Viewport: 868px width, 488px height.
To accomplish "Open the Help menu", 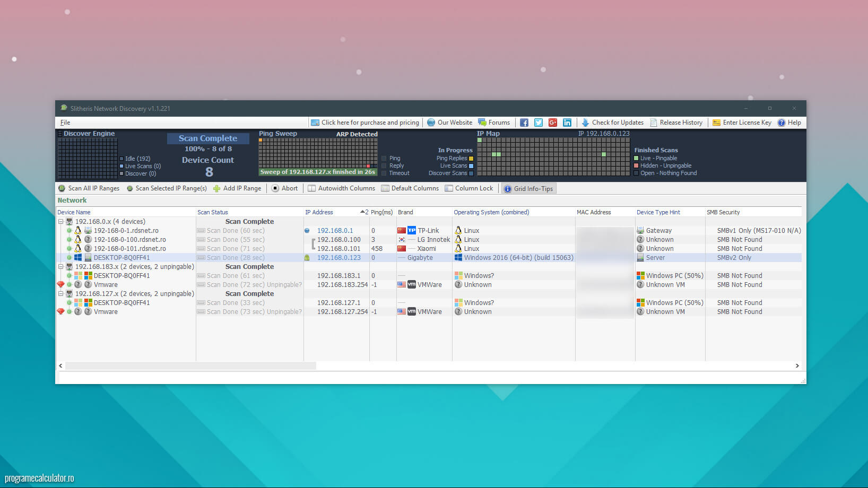I will [x=789, y=123].
